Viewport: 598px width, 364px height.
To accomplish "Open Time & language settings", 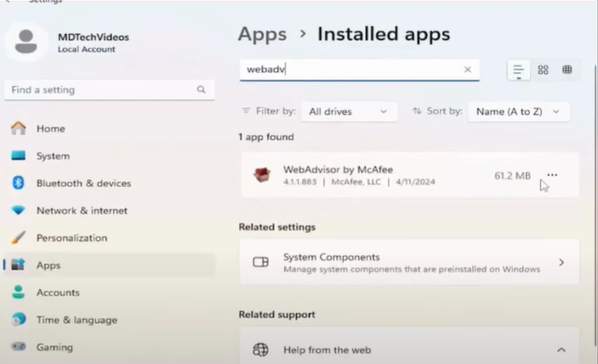I will pyautogui.click(x=109, y=320).
